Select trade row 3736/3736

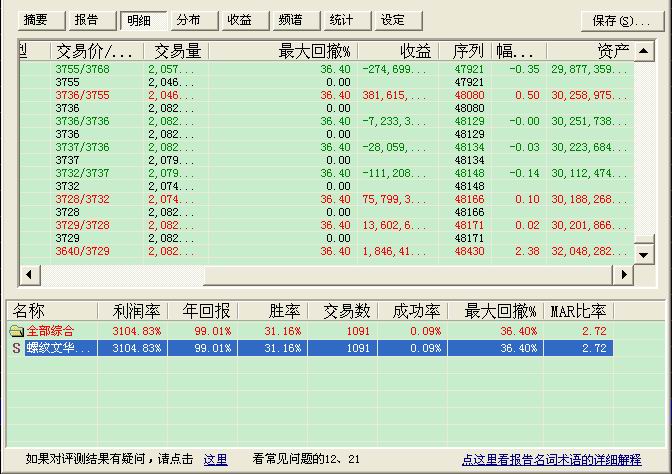[326, 121]
